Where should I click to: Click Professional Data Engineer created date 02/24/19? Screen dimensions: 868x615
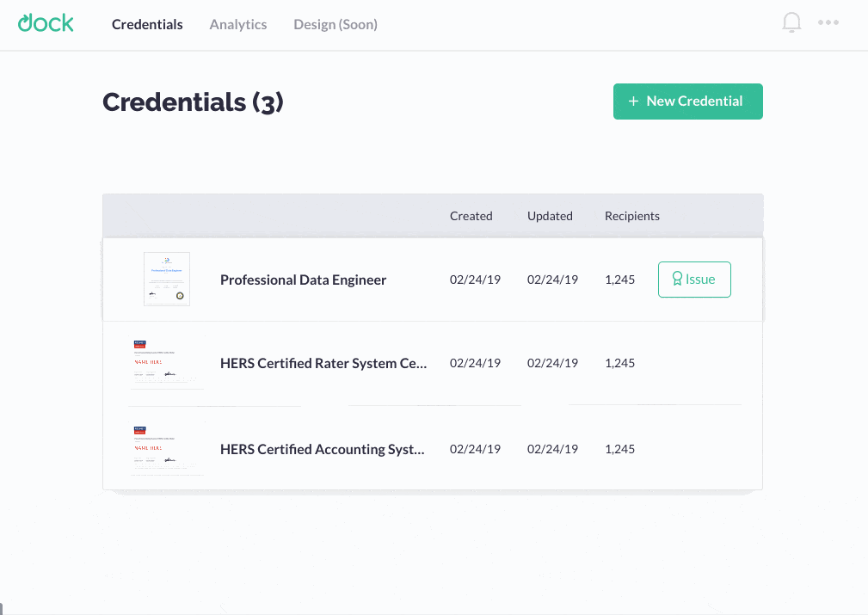click(x=475, y=280)
